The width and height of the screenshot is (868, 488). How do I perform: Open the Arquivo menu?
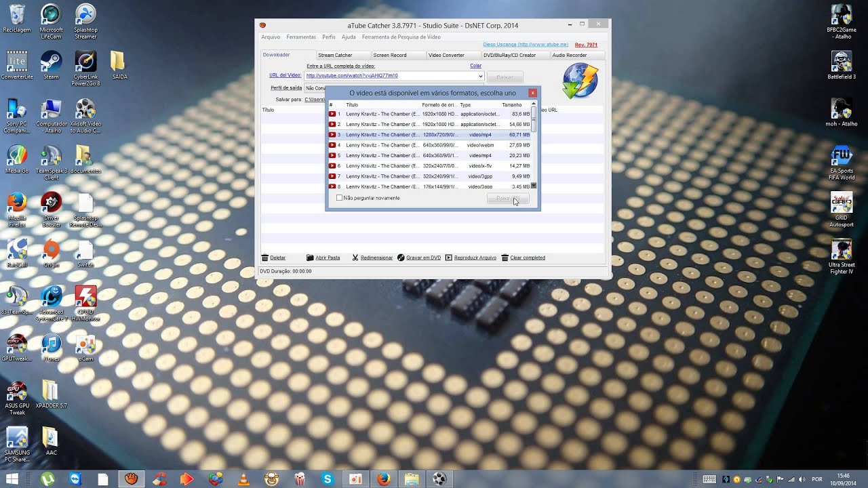pyautogui.click(x=271, y=37)
